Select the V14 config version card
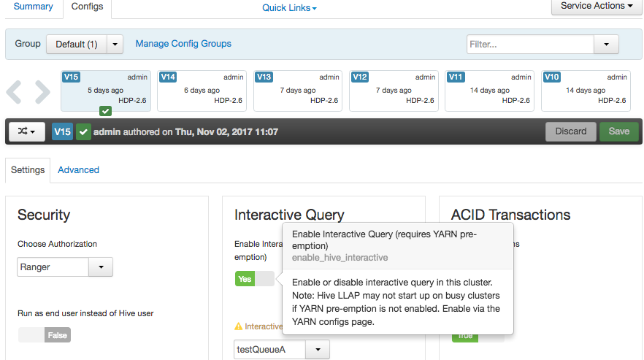 point(202,91)
